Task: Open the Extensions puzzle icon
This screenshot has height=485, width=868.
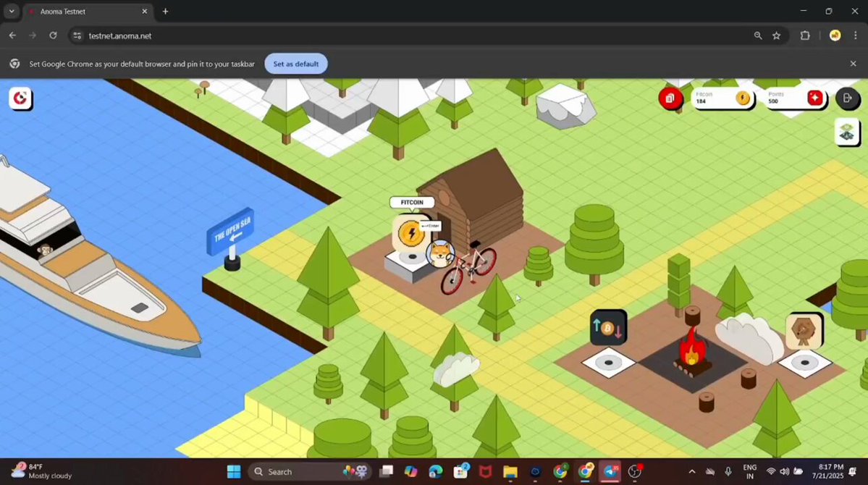Action: pyautogui.click(x=805, y=35)
